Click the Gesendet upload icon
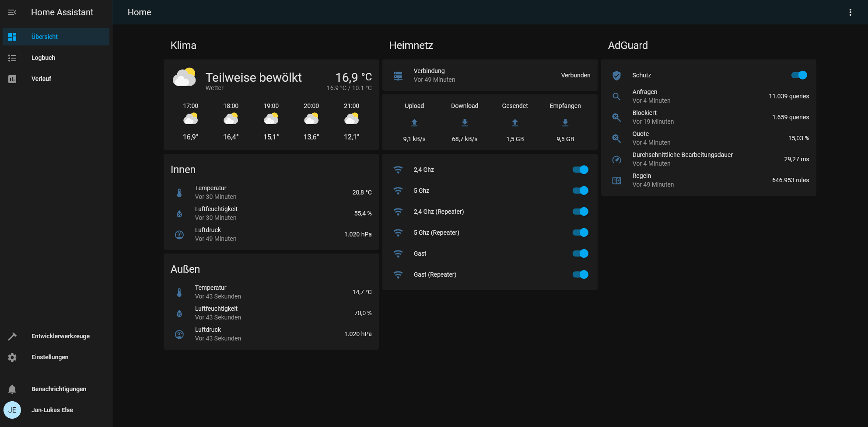This screenshot has height=427, width=868. pyautogui.click(x=515, y=123)
